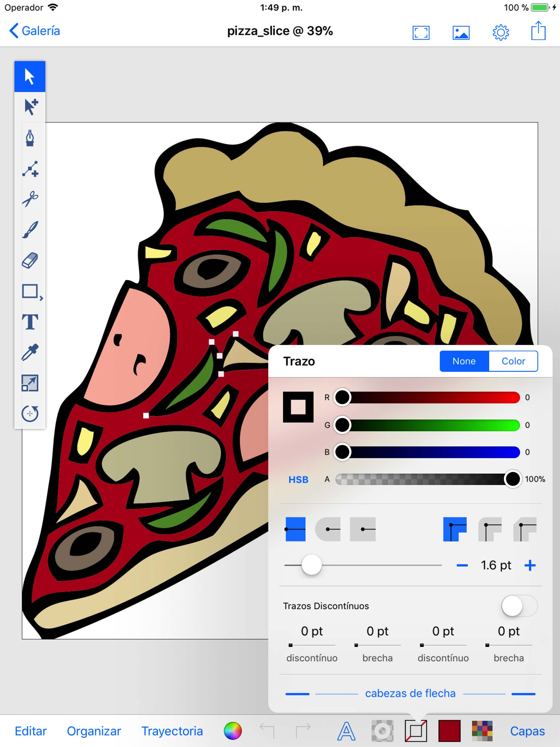This screenshot has height=747, width=560.
Task: Select the Eyedropper tool
Action: [x=30, y=352]
